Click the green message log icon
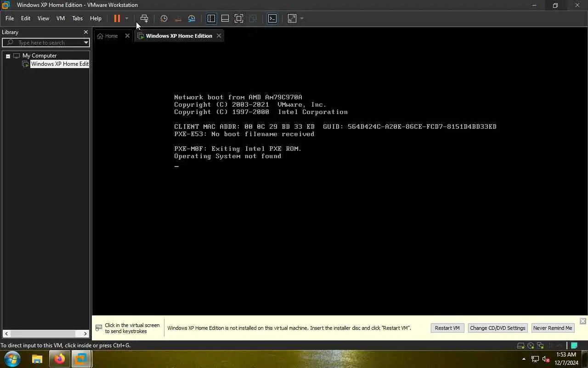Viewport: 588px width, 368px height. pos(574,345)
